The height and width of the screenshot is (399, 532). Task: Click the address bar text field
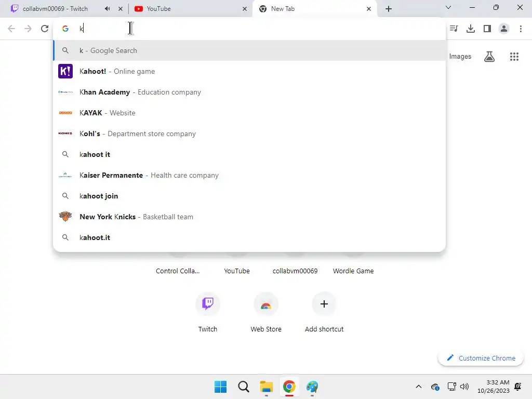[x=249, y=29]
